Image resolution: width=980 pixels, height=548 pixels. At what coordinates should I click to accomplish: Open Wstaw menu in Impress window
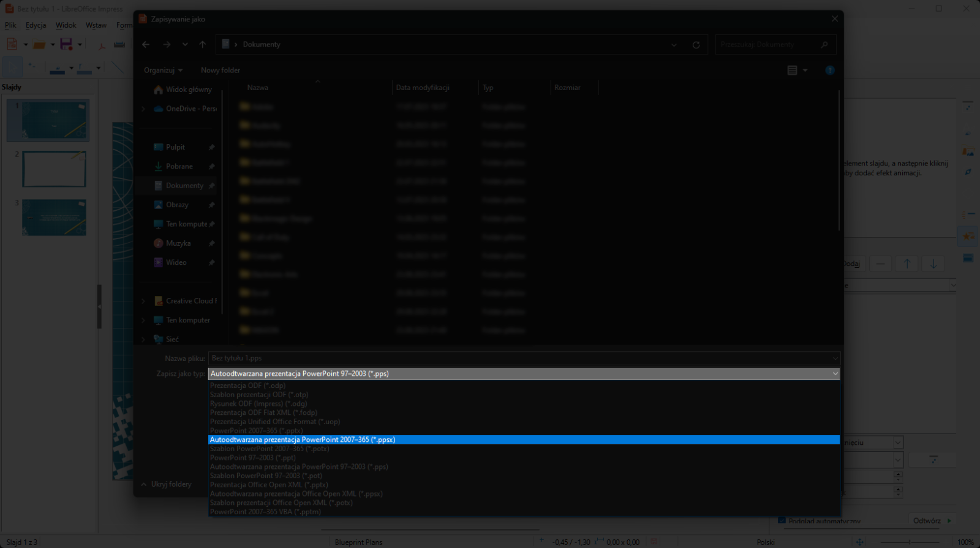coord(96,25)
